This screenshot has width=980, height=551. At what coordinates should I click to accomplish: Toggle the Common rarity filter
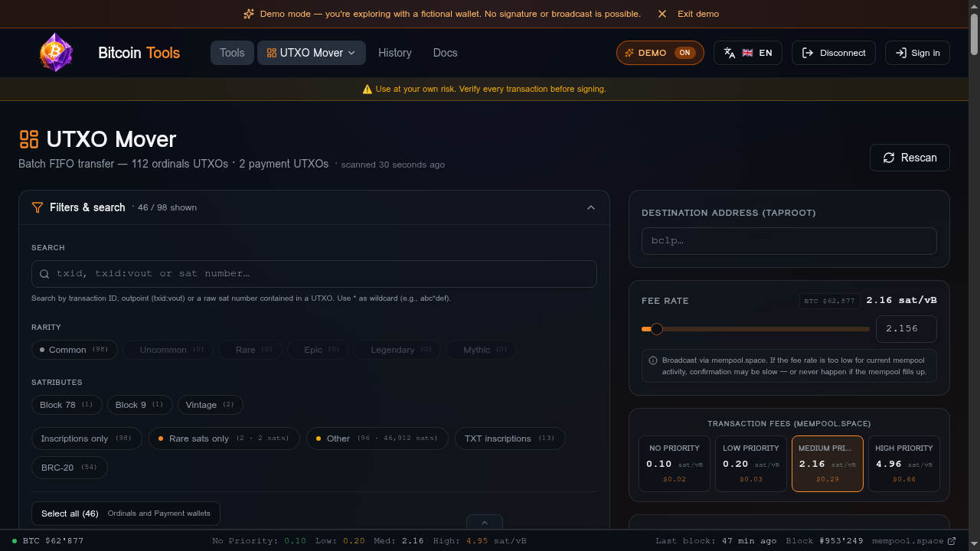pyautogui.click(x=74, y=350)
